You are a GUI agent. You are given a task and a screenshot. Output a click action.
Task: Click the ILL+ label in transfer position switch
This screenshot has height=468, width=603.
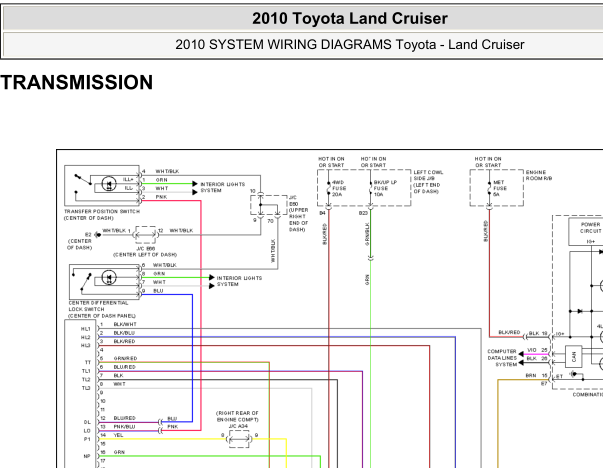pos(128,180)
